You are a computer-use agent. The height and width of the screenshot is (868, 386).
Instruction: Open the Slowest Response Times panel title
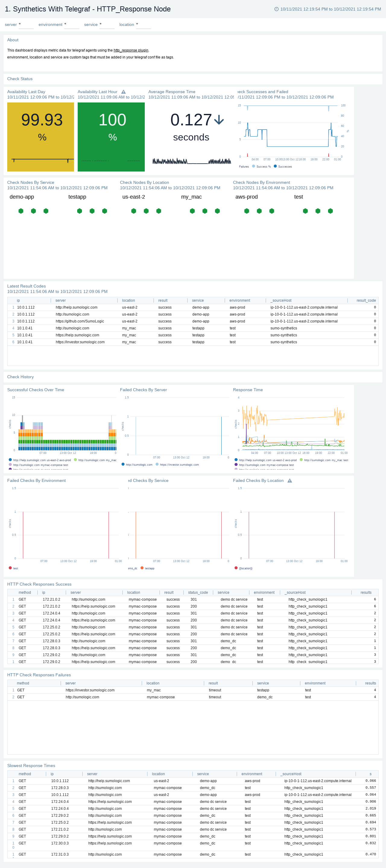click(31, 766)
